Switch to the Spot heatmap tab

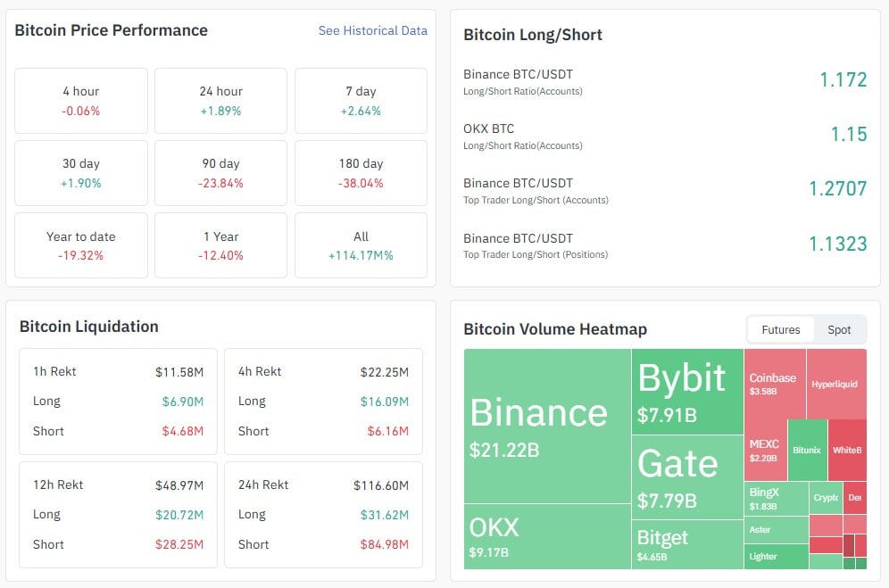[837, 329]
